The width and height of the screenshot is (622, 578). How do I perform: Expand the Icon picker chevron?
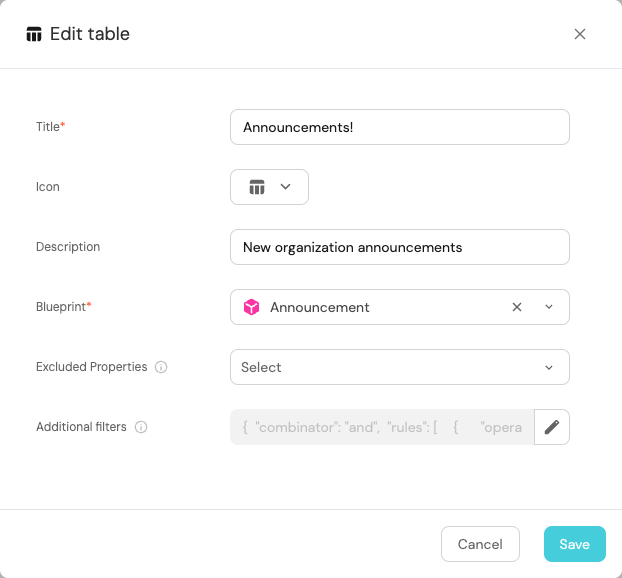click(286, 187)
